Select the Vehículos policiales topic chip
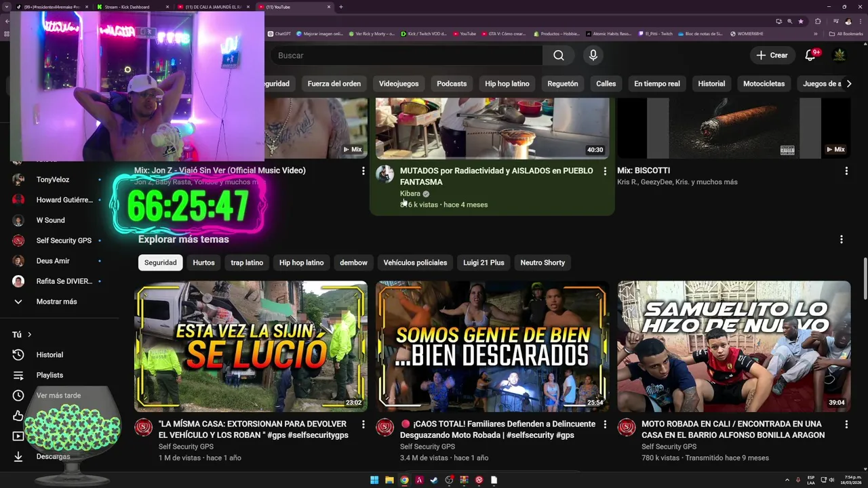The image size is (868, 488). (x=415, y=263)
